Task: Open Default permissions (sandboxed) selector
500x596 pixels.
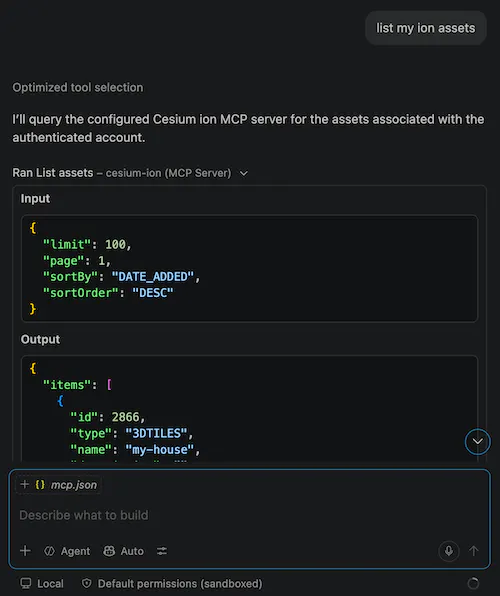Action: tap(172, 583)
